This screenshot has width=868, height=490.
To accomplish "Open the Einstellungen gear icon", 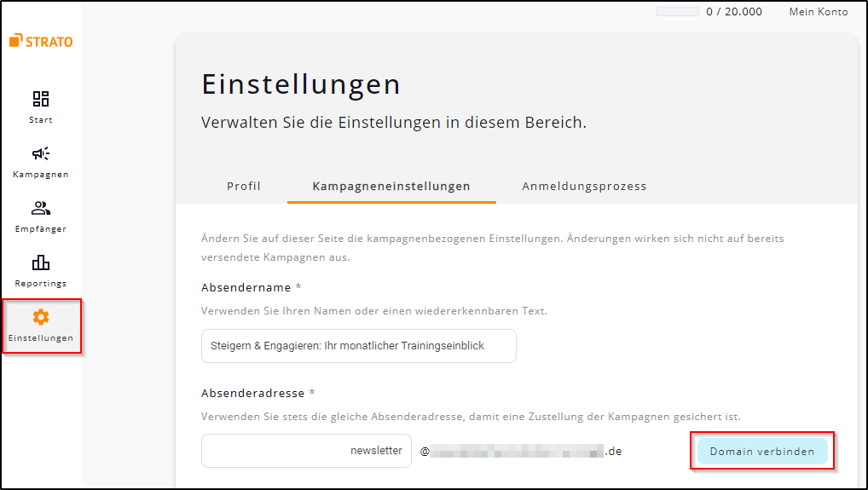I will (x=40, y=317).
